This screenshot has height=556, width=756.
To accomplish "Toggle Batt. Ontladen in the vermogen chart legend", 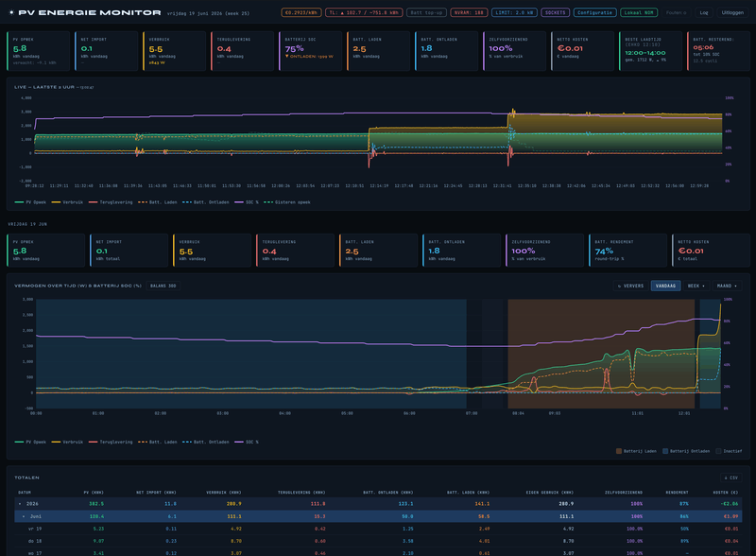I will (x=206, y=442).
